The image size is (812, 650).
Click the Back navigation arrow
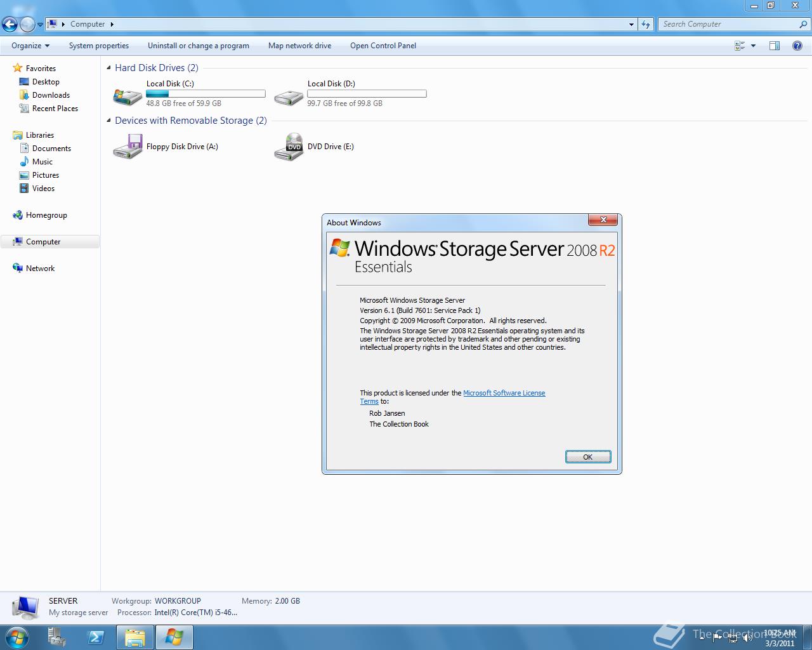tap(10, 24)
